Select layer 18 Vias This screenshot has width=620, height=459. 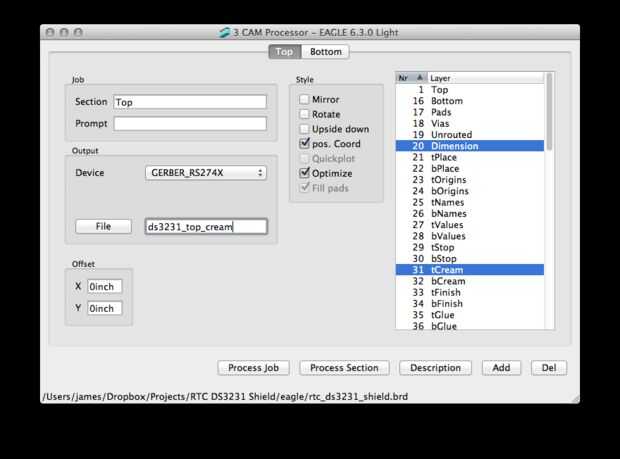click(470, 123)
